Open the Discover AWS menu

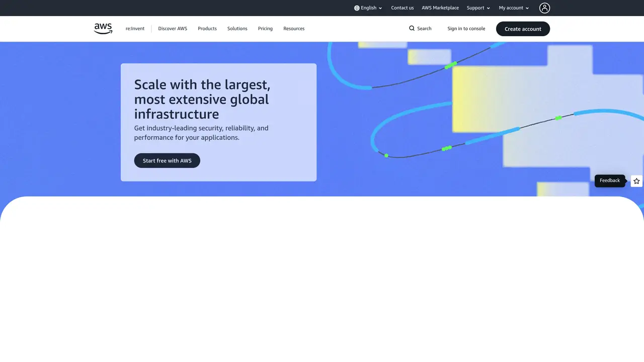tap(173, 29)
